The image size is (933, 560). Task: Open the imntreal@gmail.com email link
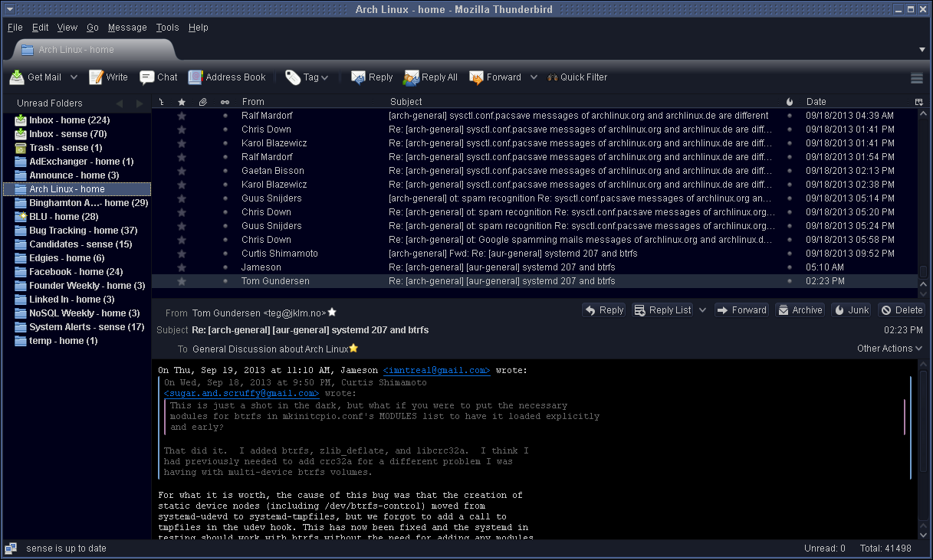(436, 371)
